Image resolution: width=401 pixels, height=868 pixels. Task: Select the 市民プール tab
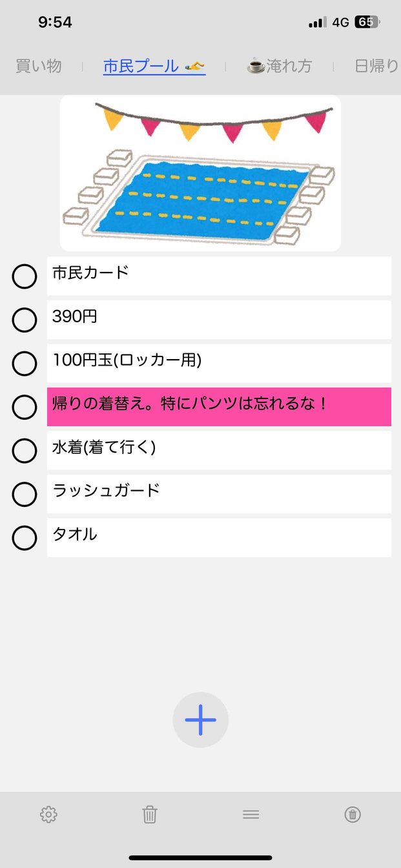coord(154,66)
